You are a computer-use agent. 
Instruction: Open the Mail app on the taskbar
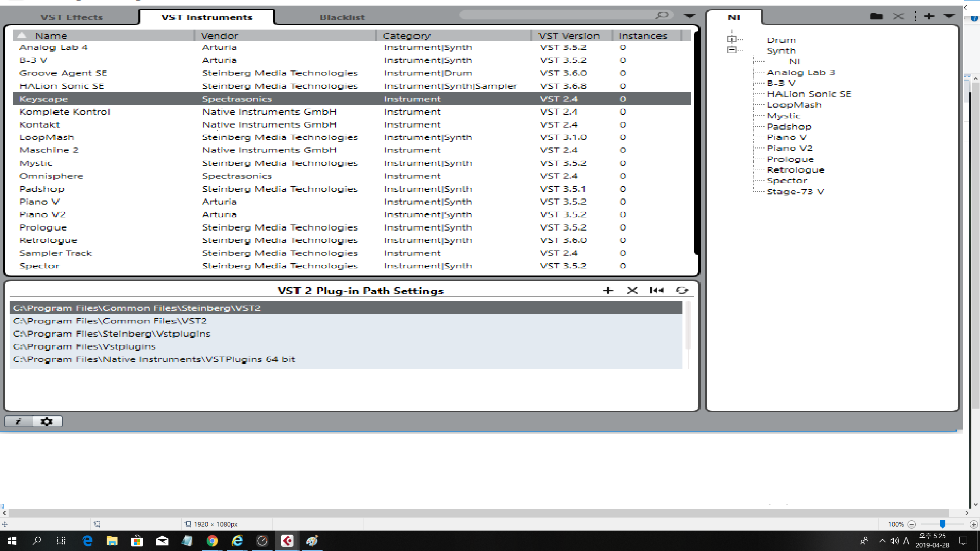coord(162,541)
